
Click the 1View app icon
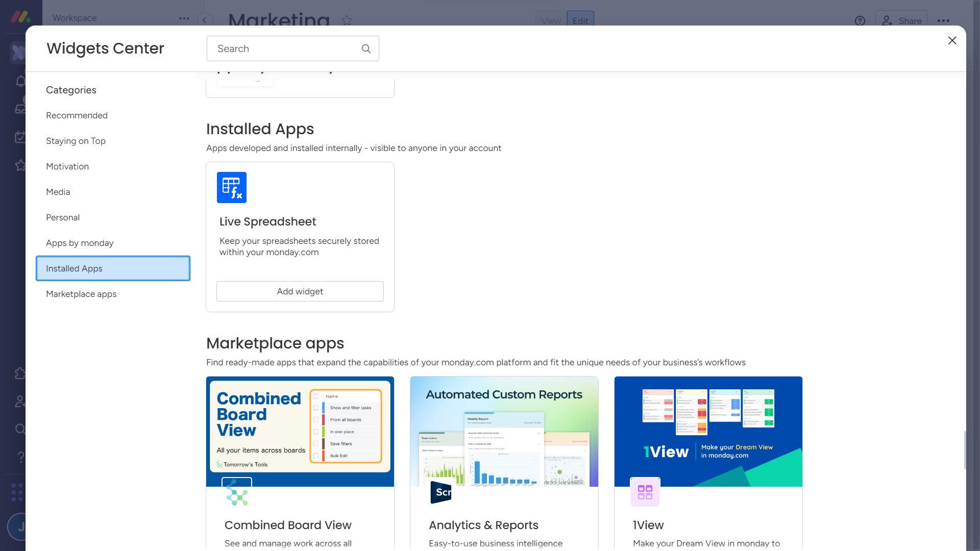pyautogui.click(x=645, y=492)
